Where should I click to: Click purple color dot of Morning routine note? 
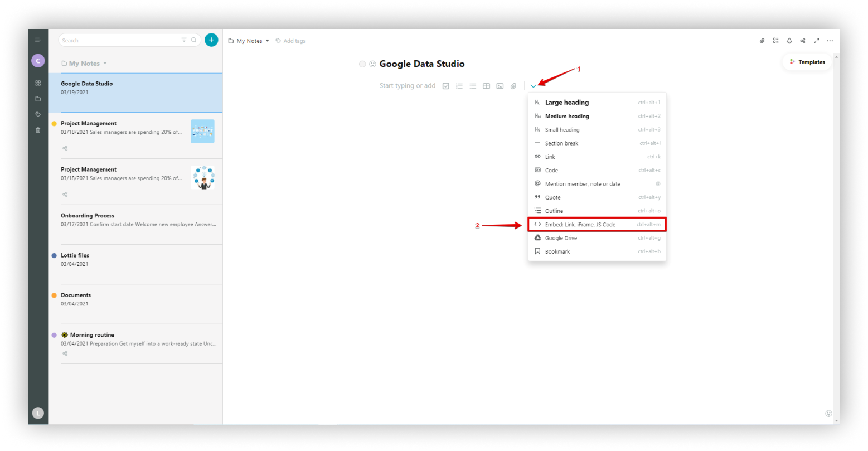[x=54, y=335]
